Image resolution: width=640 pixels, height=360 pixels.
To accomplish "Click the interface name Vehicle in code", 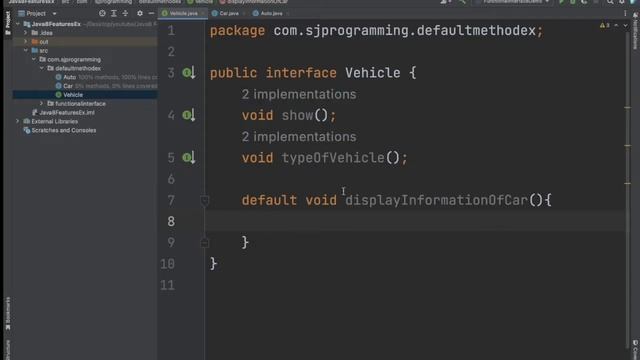I will click(x=373, y=73).
